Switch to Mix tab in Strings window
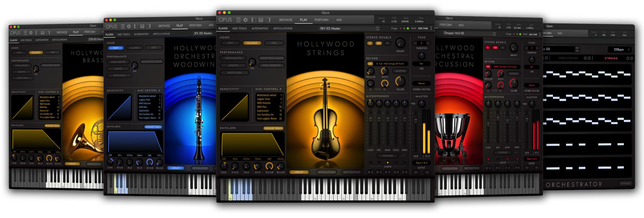 coord(339,20)
